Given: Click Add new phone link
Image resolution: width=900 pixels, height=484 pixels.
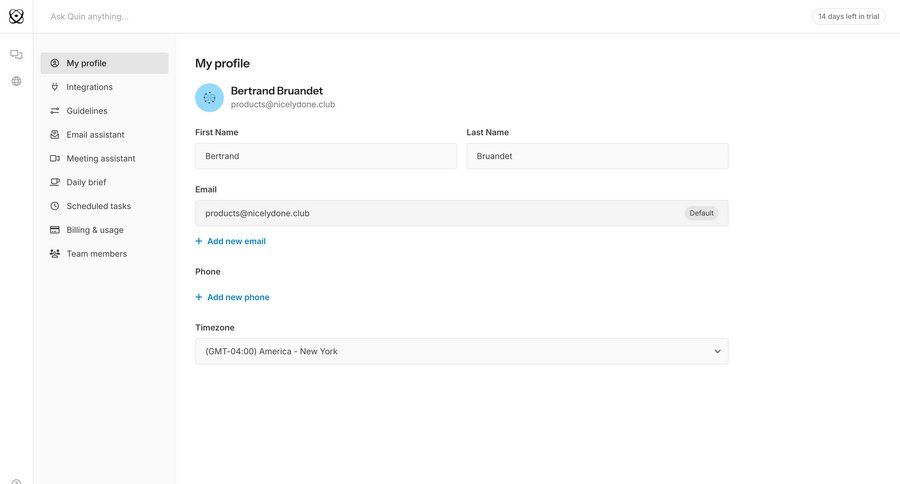Looking at the screenshot, I should (x=238, y=297).
